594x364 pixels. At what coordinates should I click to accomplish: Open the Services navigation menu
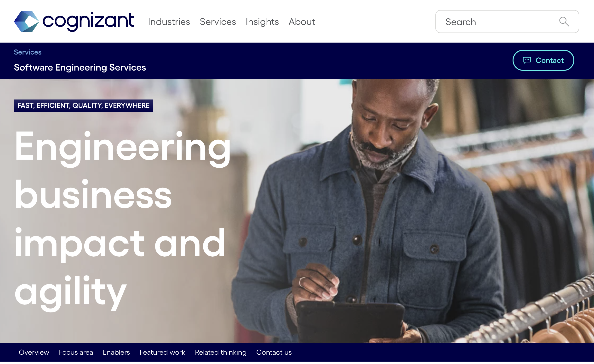click(218, 22)
